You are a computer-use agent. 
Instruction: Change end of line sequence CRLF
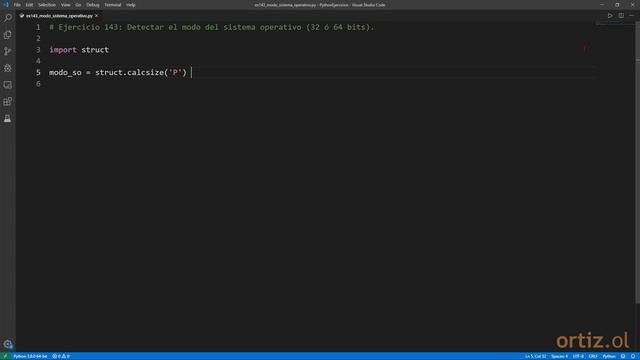tap(593, 356)
